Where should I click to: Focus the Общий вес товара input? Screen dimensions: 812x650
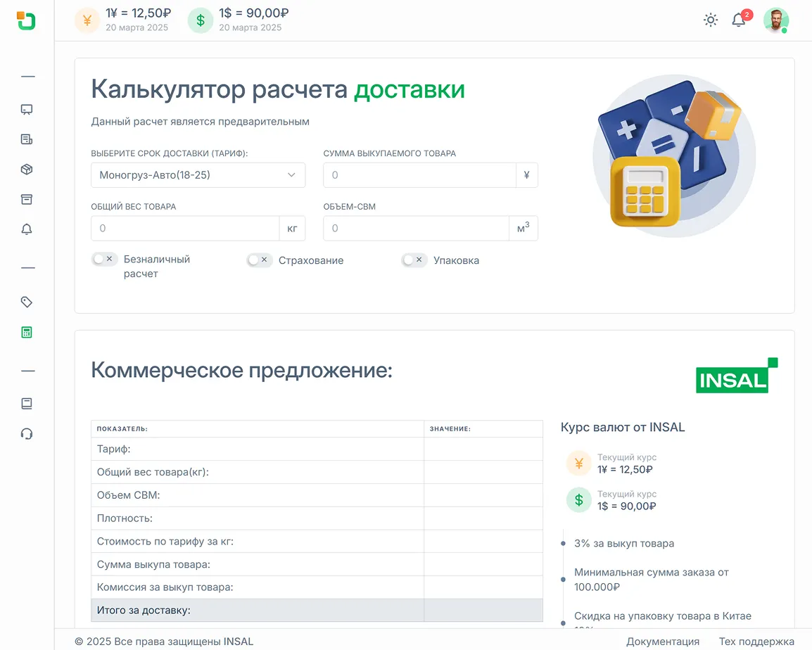(185, 229)
